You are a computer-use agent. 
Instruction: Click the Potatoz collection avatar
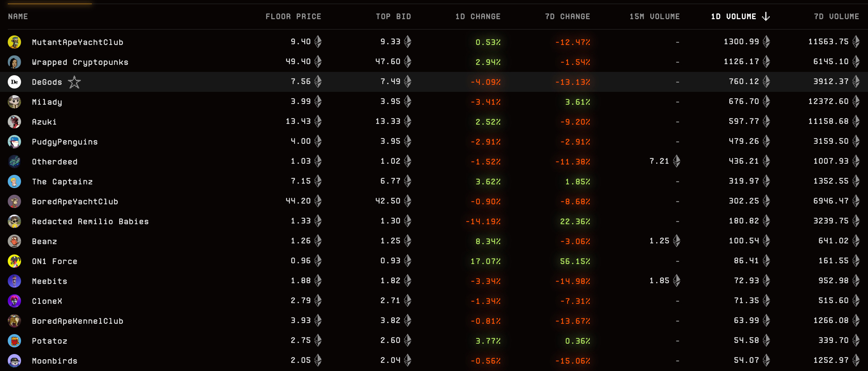point(14,341)
